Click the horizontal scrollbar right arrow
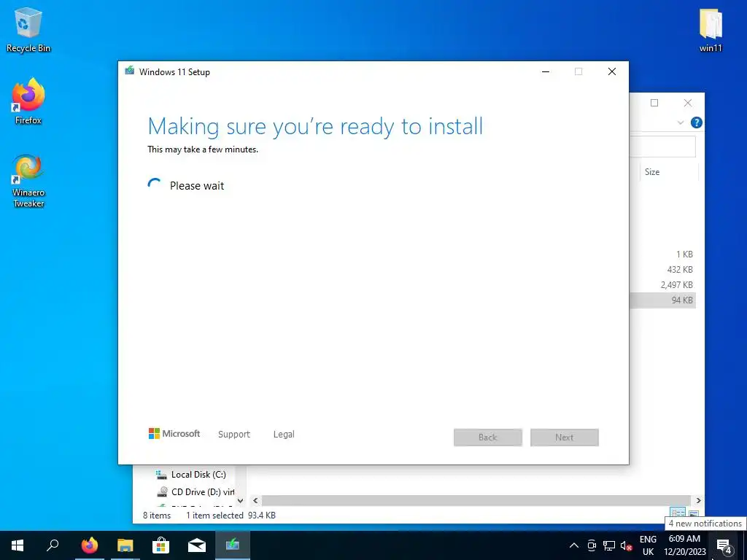 click(x=698, y=500)
